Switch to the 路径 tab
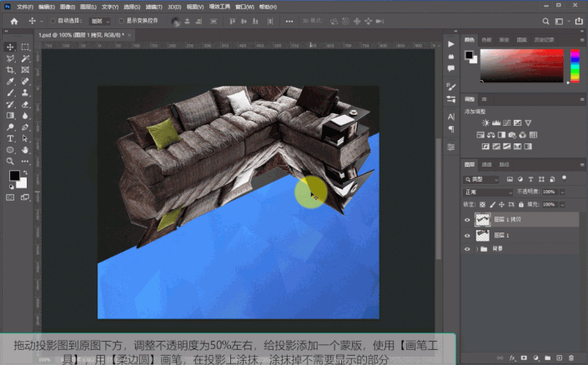Image resolution: width=588 pixels, height=365 pixels. [504, 164]
